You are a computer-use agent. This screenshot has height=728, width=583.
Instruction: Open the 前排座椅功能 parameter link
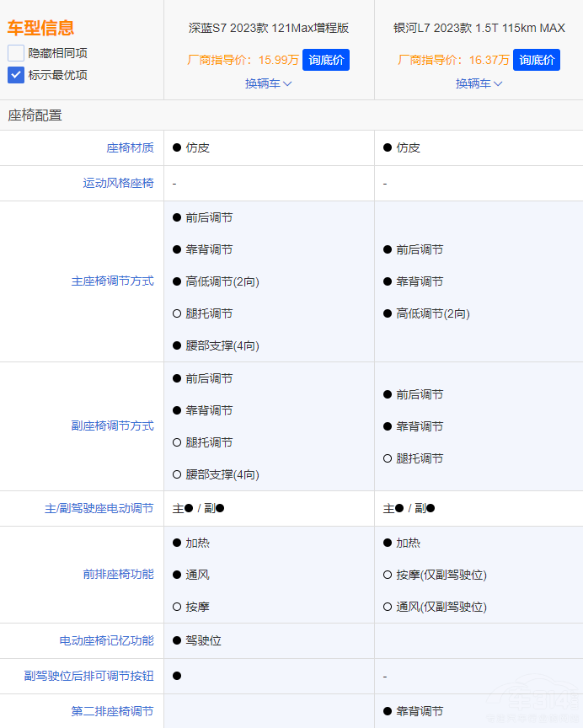118,575
